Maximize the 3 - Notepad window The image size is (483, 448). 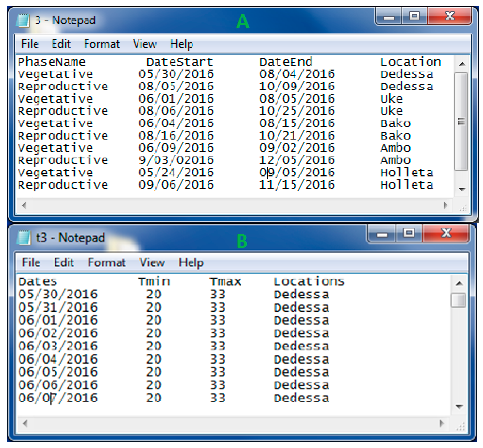pos(414,16)
